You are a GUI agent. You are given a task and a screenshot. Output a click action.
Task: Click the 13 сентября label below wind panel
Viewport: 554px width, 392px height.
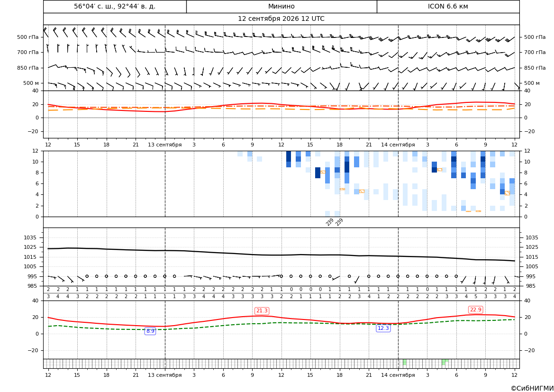pyautogui.click(x=164, y=145)
